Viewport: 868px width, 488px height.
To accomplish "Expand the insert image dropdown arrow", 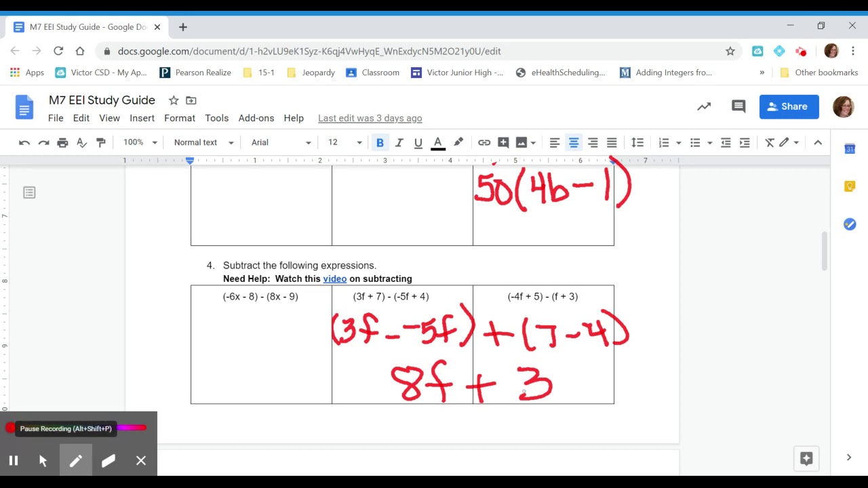I will pyautogui.click(x=533, y=142).
